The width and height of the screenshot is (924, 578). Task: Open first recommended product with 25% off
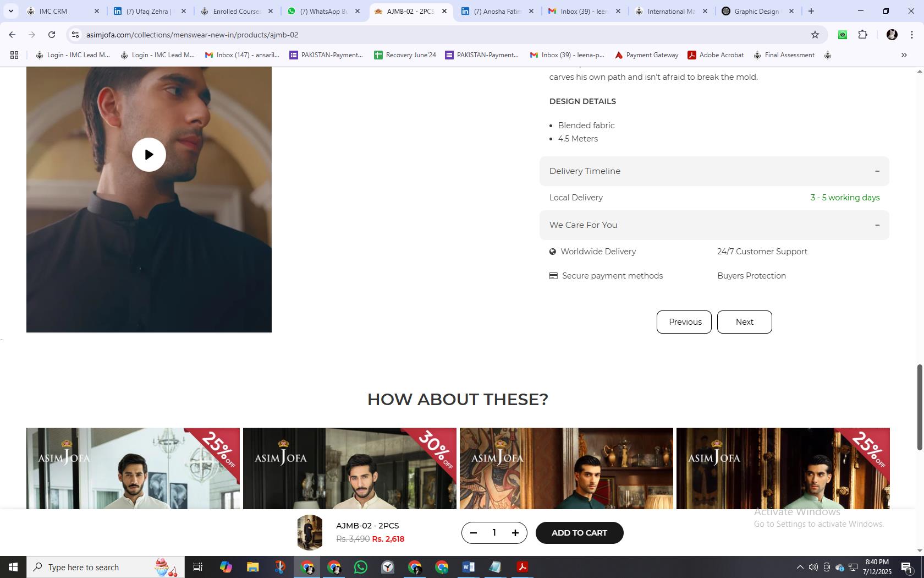click(x=133, y=468)
